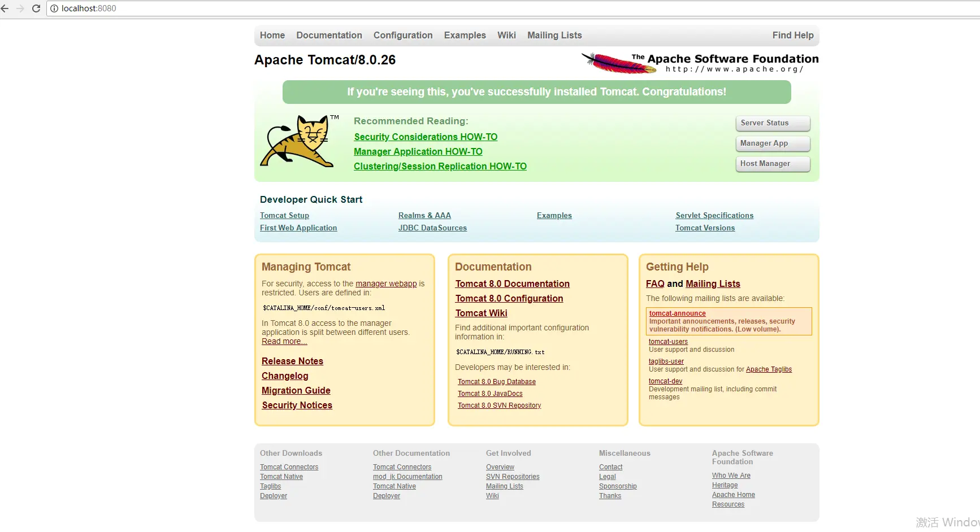This screenshot has height=532, width=980.
Task: Open Examples under Developer Quick Start
Action: tap(554, 215)
